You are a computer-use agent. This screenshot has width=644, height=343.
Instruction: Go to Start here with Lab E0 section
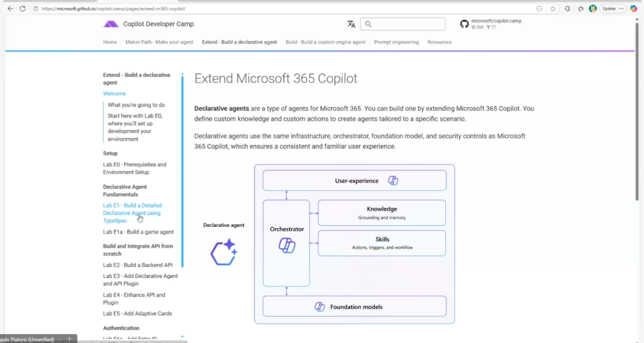[136, 127]
